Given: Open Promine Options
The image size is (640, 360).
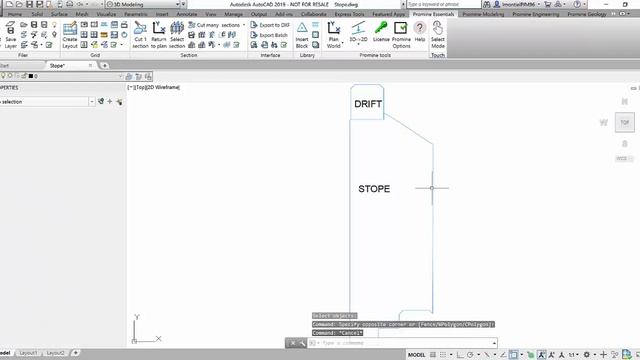Looking at the screenshot, I should [x=401, y=35].
